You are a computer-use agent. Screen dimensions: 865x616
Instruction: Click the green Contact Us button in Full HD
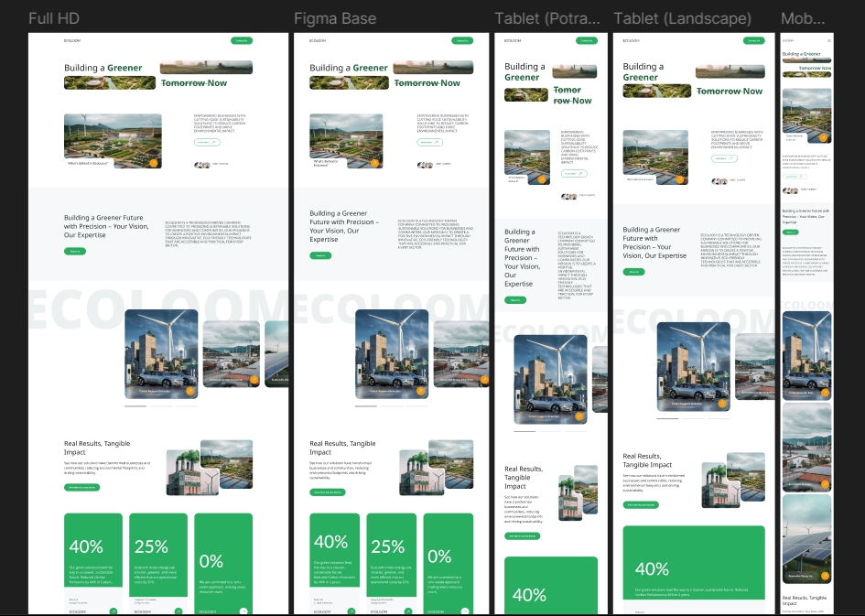(242, 41)
